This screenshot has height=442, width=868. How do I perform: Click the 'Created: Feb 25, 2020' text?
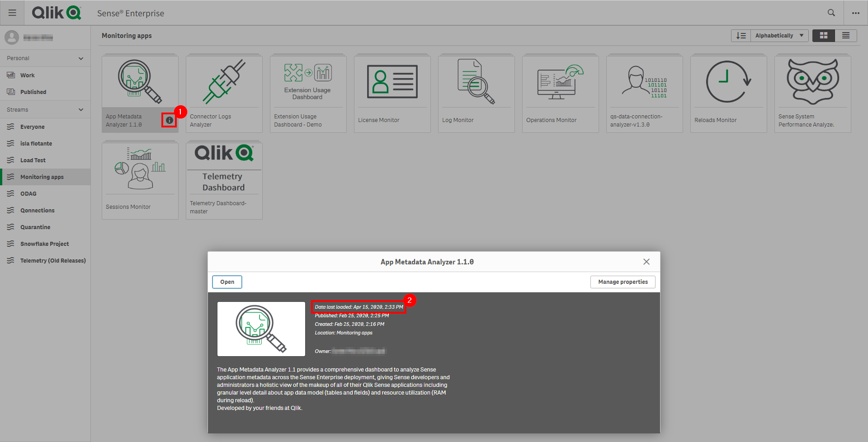point(349,324)
